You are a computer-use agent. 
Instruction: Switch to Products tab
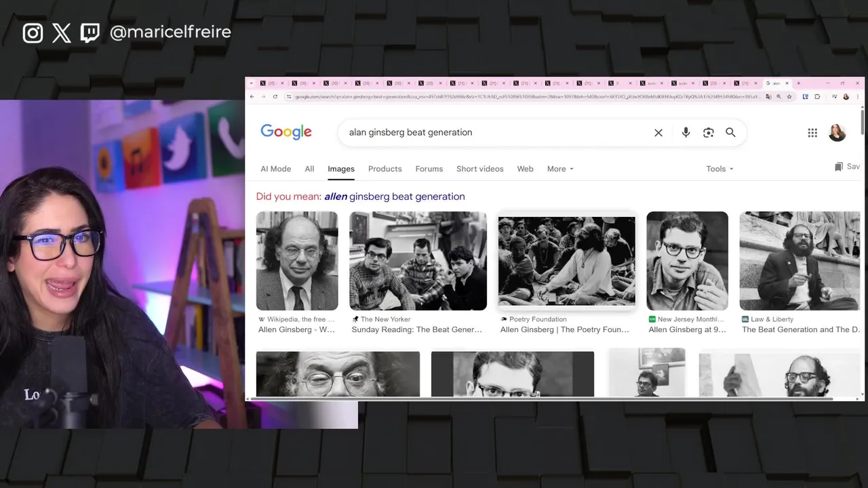click(x=385, y=169)
